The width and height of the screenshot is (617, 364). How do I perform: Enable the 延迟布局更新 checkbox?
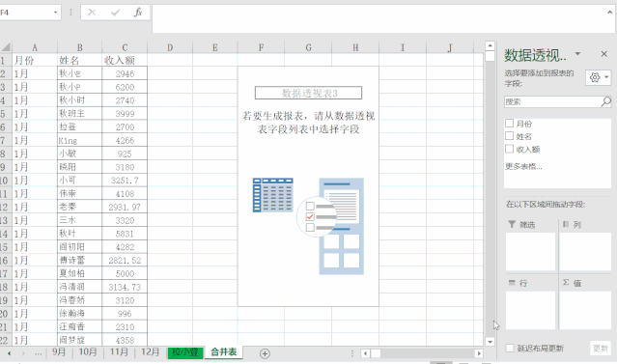point(510,348)
